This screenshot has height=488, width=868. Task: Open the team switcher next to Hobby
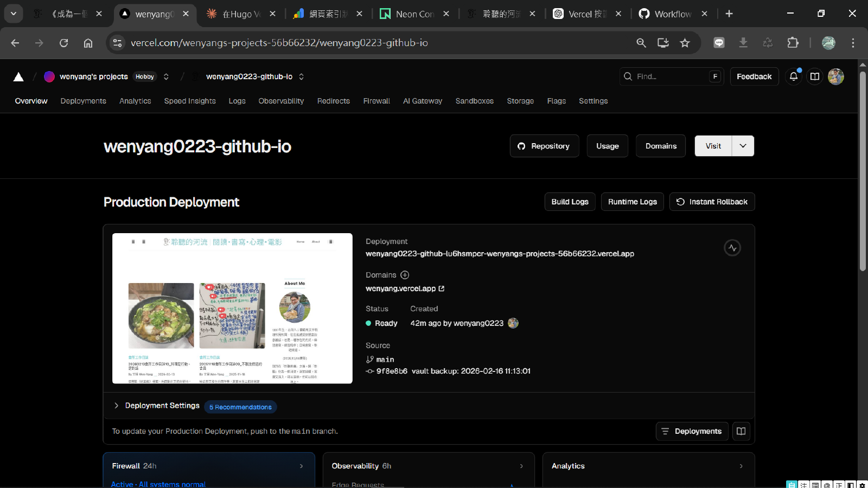point(166,77)
